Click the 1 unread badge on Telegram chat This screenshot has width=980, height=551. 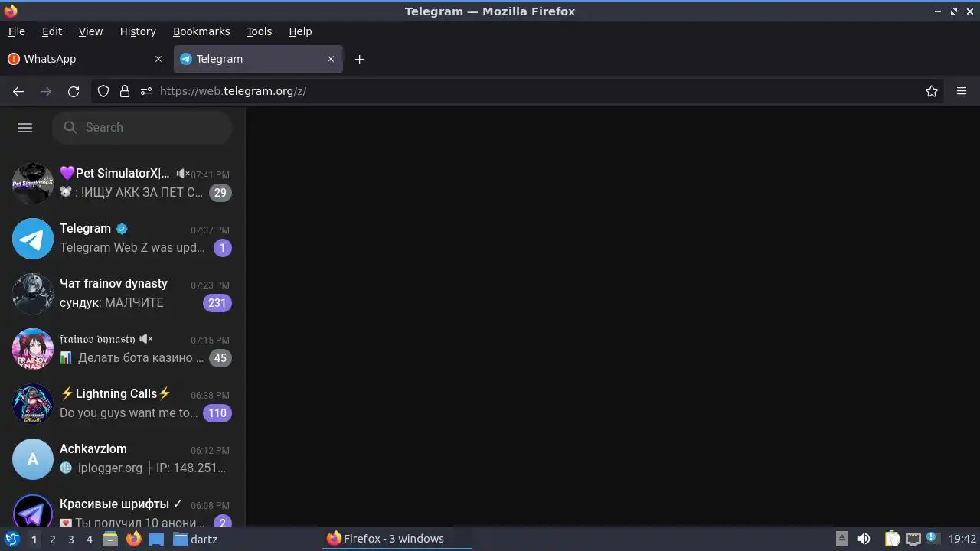(x=223, y=248)
